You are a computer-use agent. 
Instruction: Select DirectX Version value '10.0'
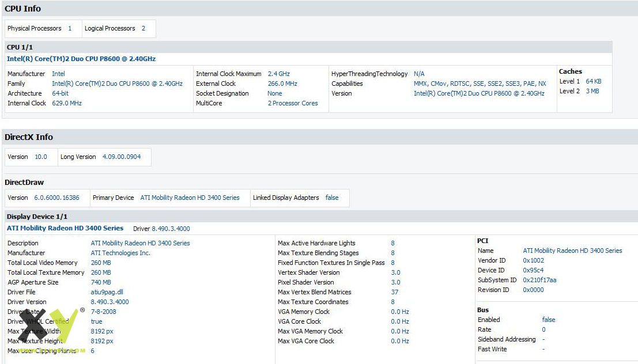(x=41, y=157)
